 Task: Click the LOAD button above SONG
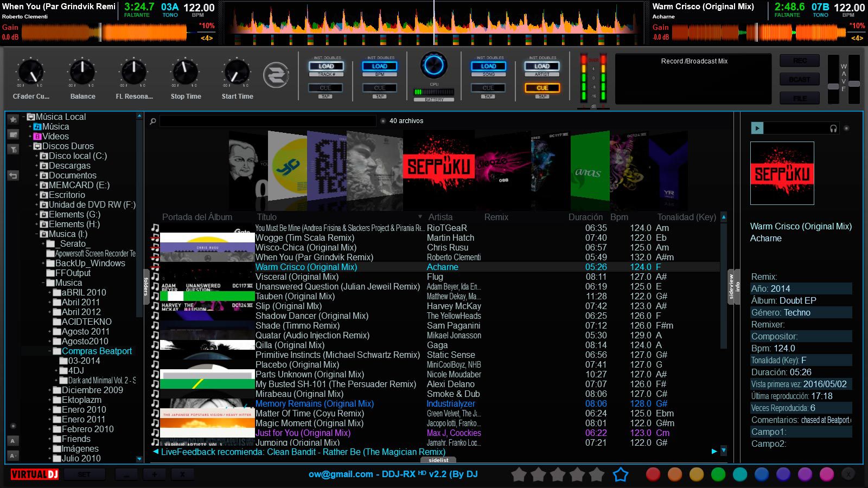pos(488,66)
